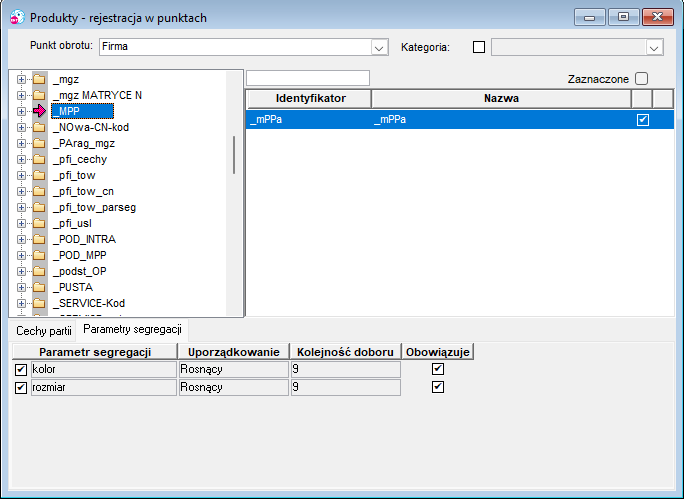Click the folder icon next to _pfi_usl
The image size is (685, 499).
(39, 223)
